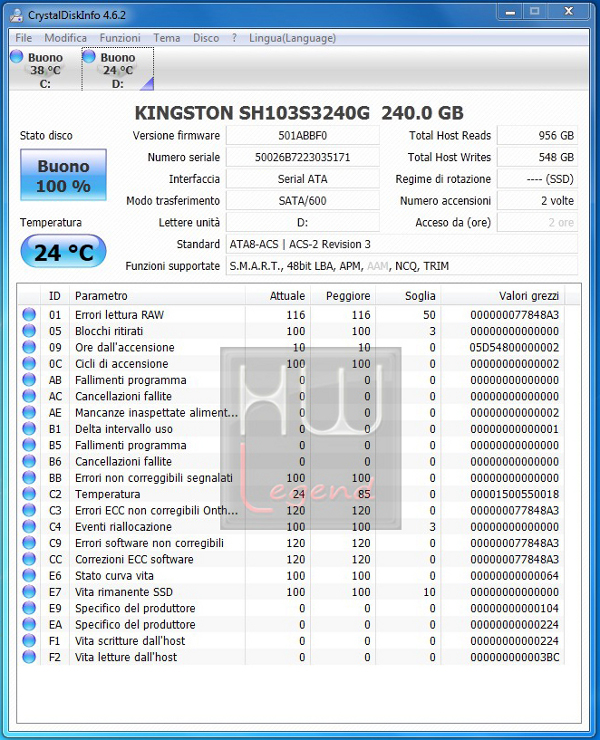Click the status orb for Vita letture dall'host

tap(29, 656)
